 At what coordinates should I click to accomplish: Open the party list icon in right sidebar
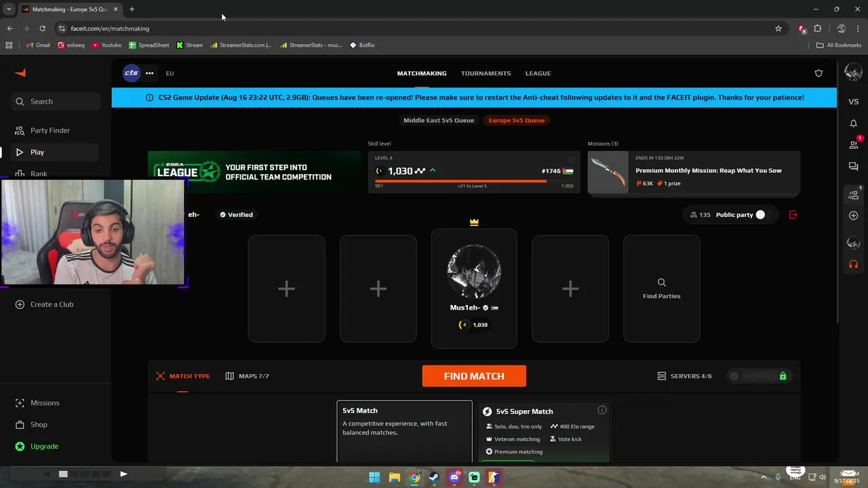coord(854,195)
